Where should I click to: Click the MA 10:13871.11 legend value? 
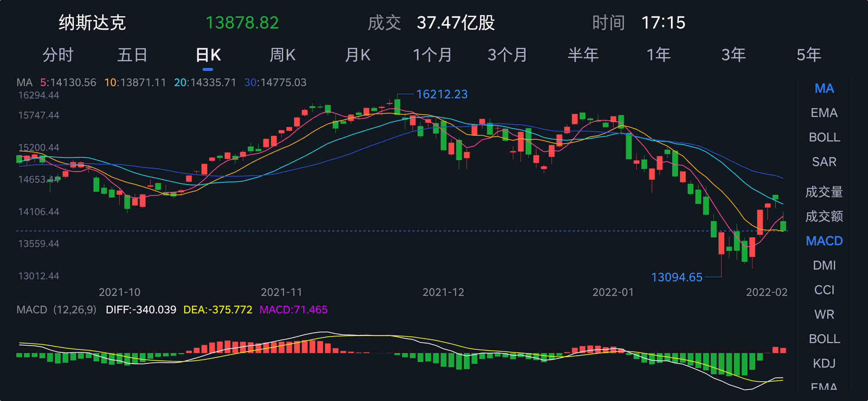(135, 82)
